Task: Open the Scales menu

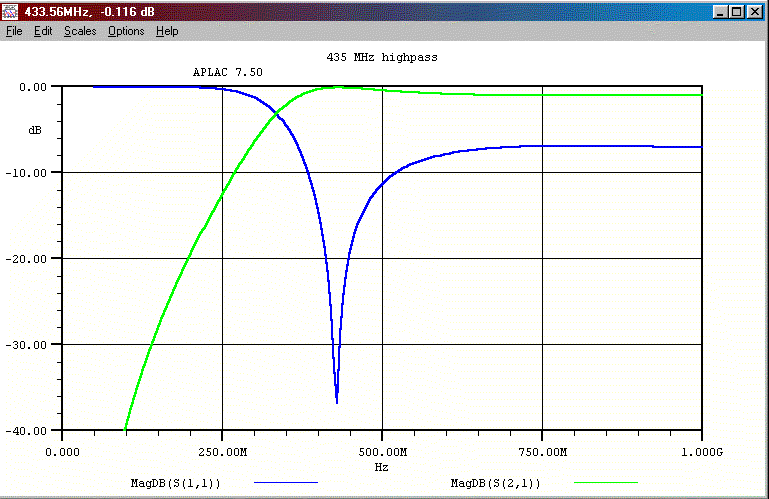Action: [80, 31]
